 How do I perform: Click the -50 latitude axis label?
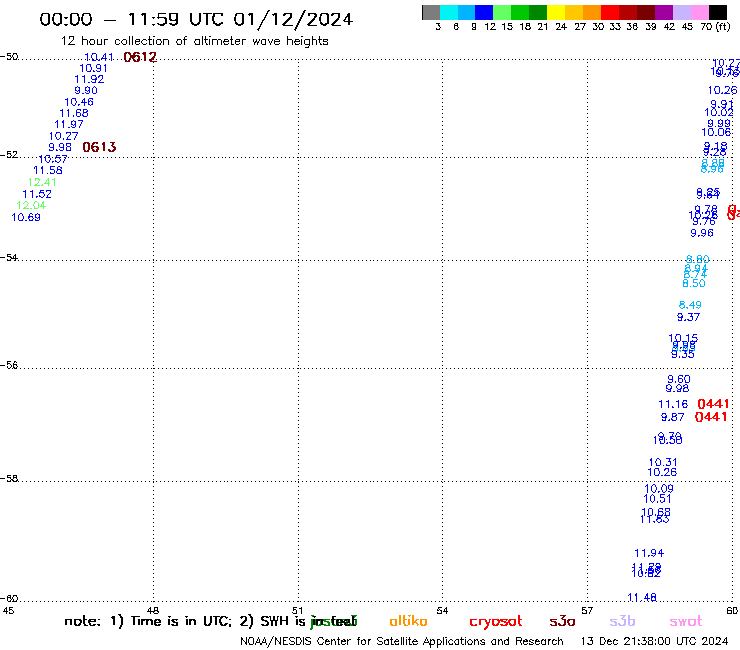(9, 57)
